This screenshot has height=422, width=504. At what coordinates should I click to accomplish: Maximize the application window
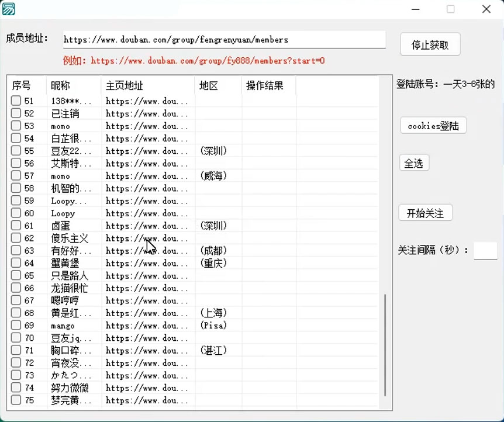450,9
